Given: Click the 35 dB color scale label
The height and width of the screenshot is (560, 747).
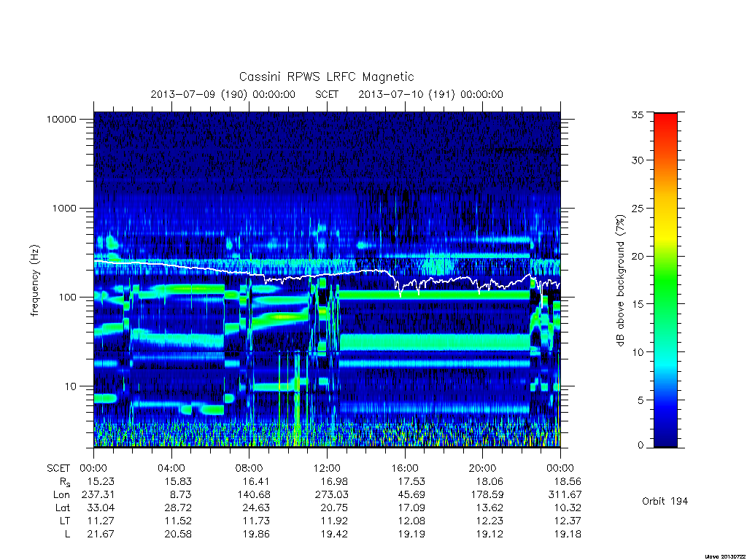Looking at the screenshot, I should pos(637,114).
